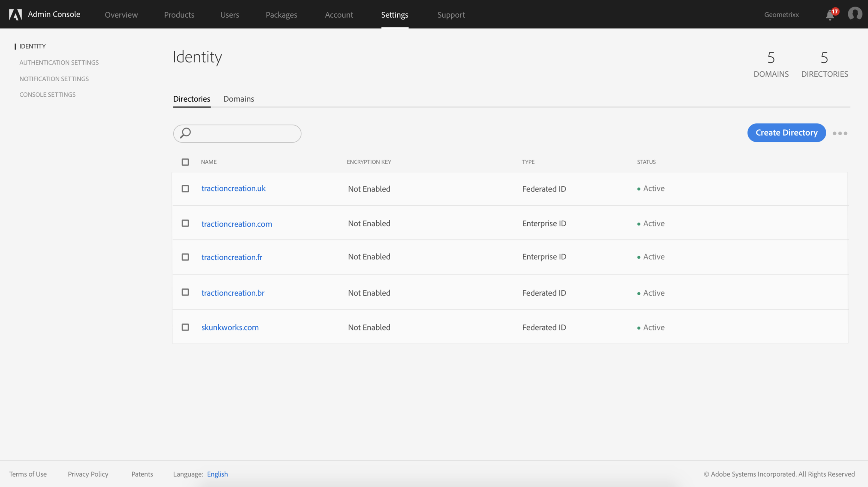Click Enterprise ID in tractioncreation.com row

(544, 223)
